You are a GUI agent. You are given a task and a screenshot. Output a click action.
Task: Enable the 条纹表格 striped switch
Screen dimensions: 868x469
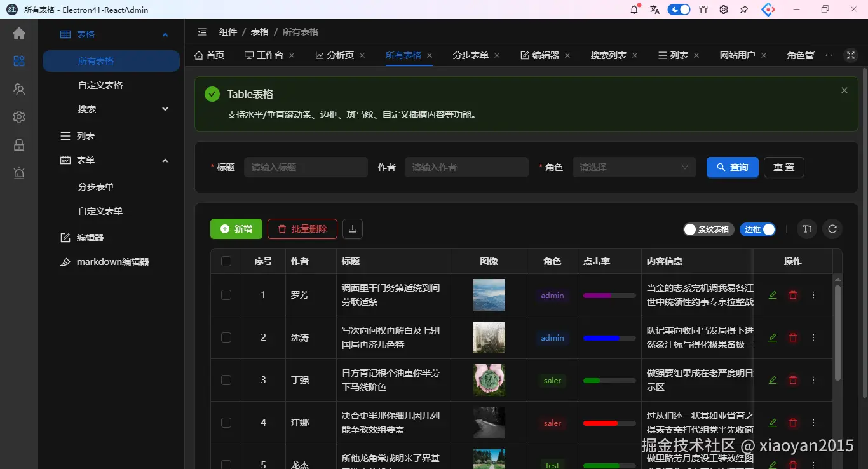(x=709, y=229)
